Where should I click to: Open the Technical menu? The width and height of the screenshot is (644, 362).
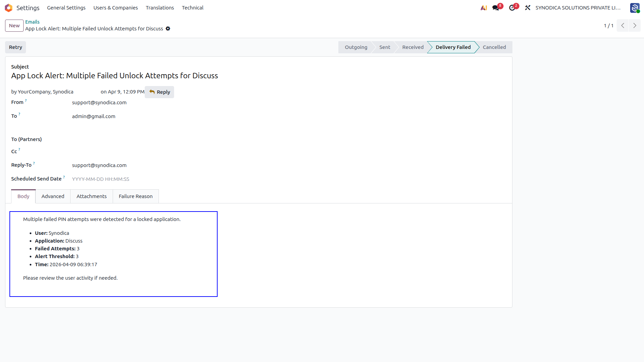tap(193, 8)
